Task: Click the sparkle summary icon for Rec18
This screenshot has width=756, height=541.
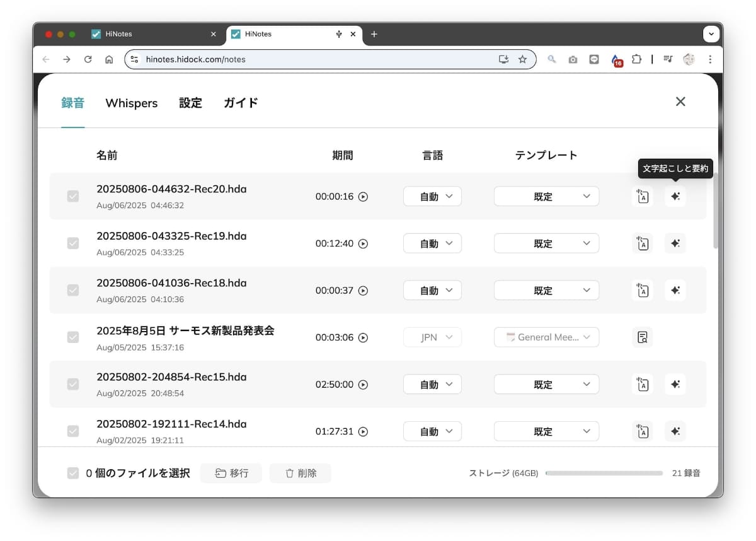Action: tap(675, 290)
